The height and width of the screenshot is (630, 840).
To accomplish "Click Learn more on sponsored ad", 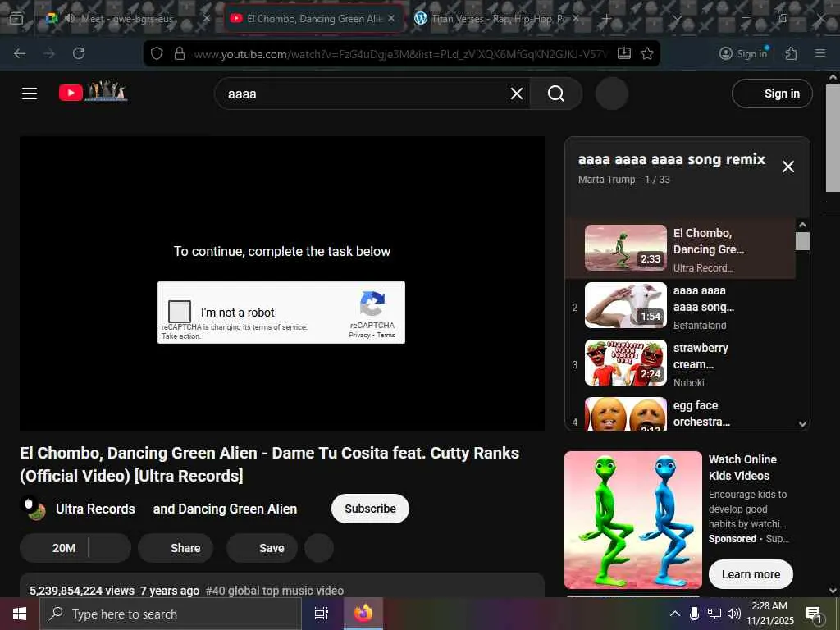I will coord(751,574).
